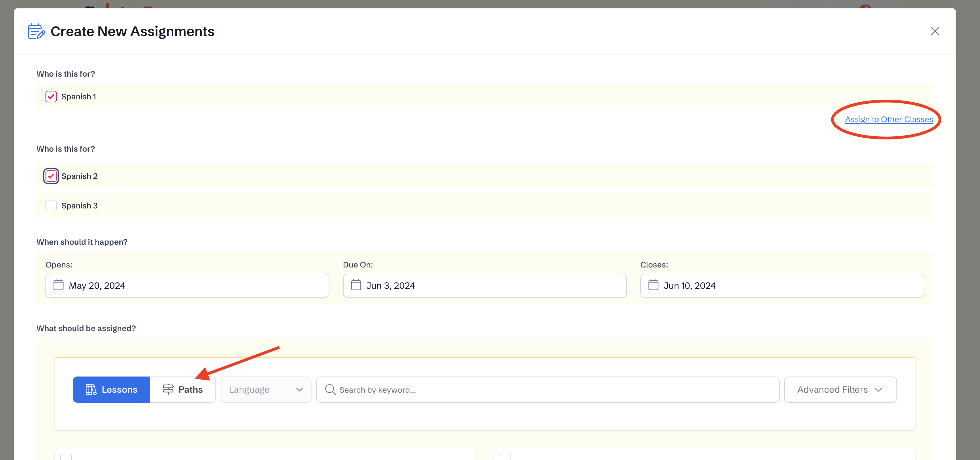The height and width of the screenshot is (460, 980).
Task: Click Assign to Other Classes link
Action: [889, 119]
